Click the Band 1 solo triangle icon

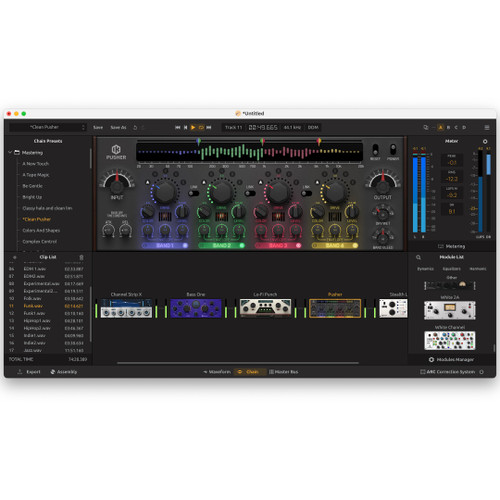coord(147,182)
